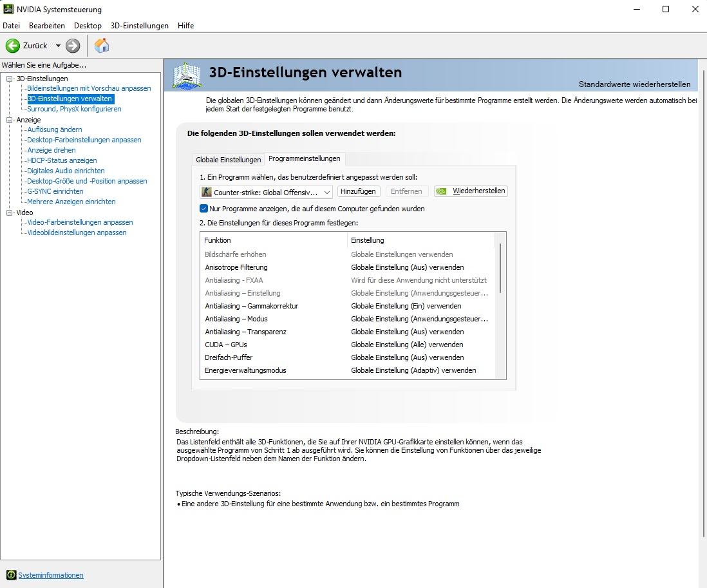707x588 pixels.
Task: Click the Hinzufügen button
Action: [x=359, y=191]
